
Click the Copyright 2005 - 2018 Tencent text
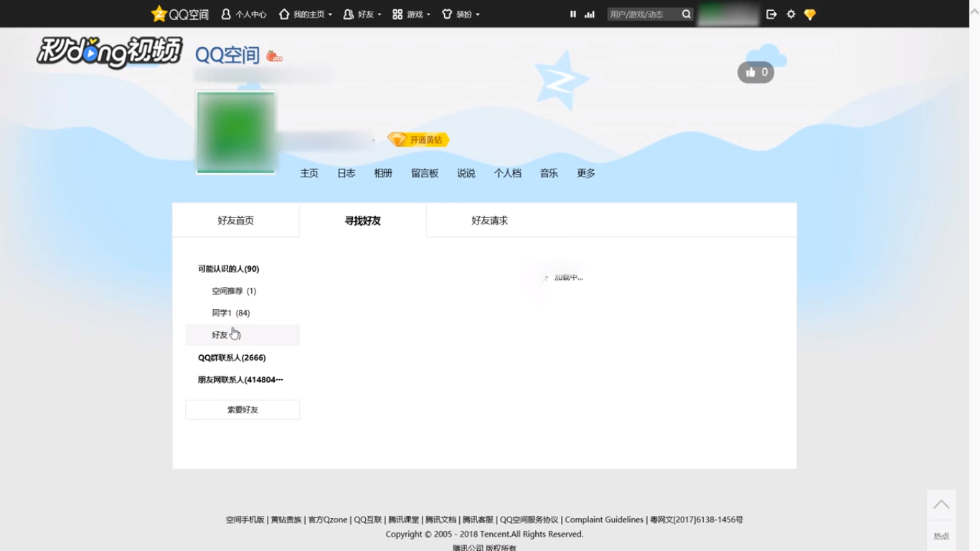pos(484,534)
